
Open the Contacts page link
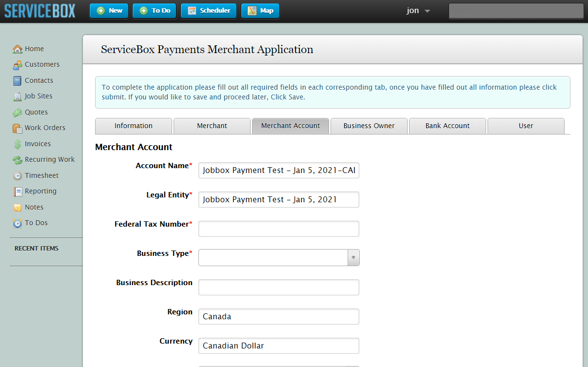[39, 80]
